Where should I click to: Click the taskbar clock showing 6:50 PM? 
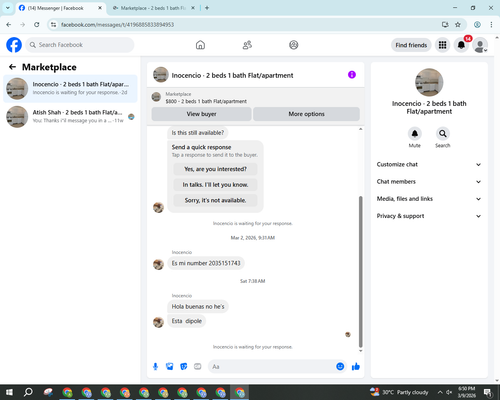click(467, 392)
